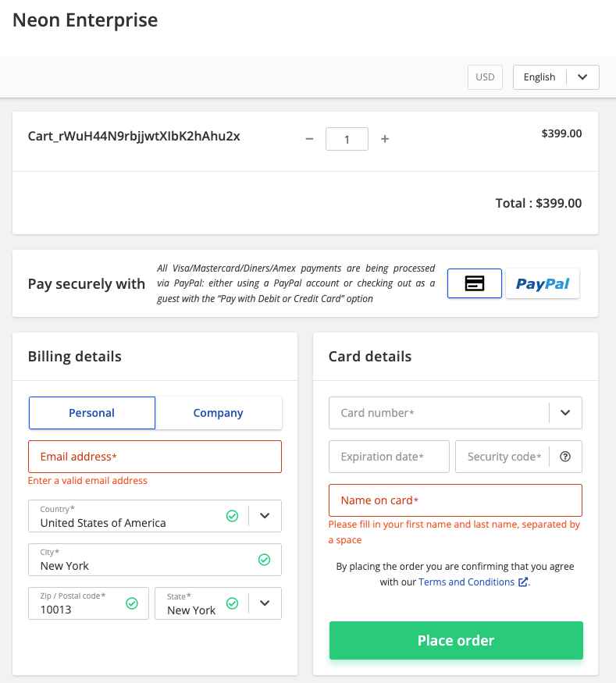Open the Terms and Conditions link
616x683 pixels.
coord(466,582)
